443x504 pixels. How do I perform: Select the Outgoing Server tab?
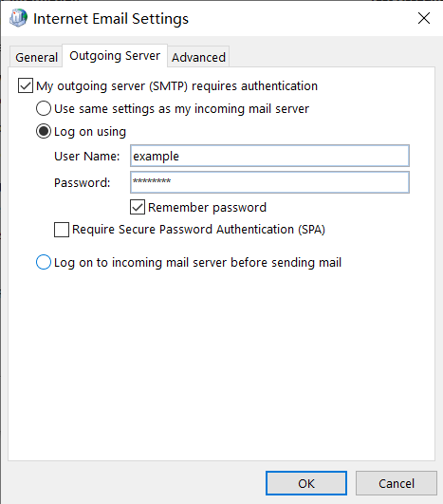[x=115, y=56]
